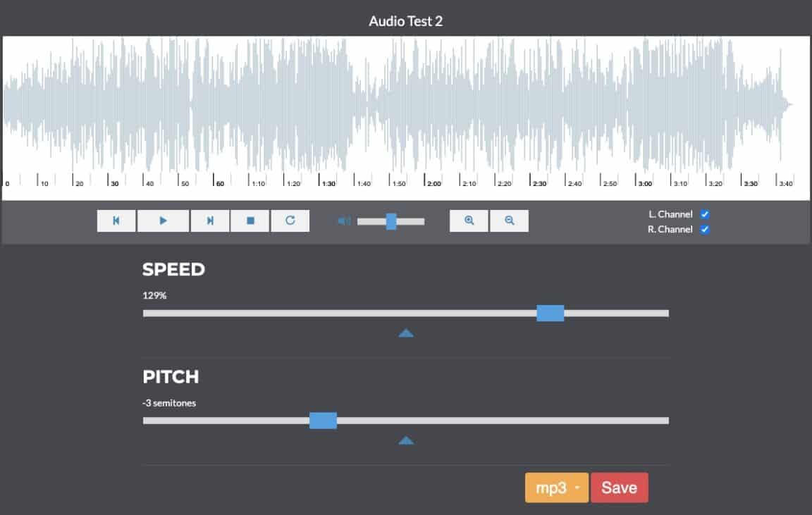The image size is (812, 515).
Task: Click the loop/reload icon
Action: click(290, 220)
